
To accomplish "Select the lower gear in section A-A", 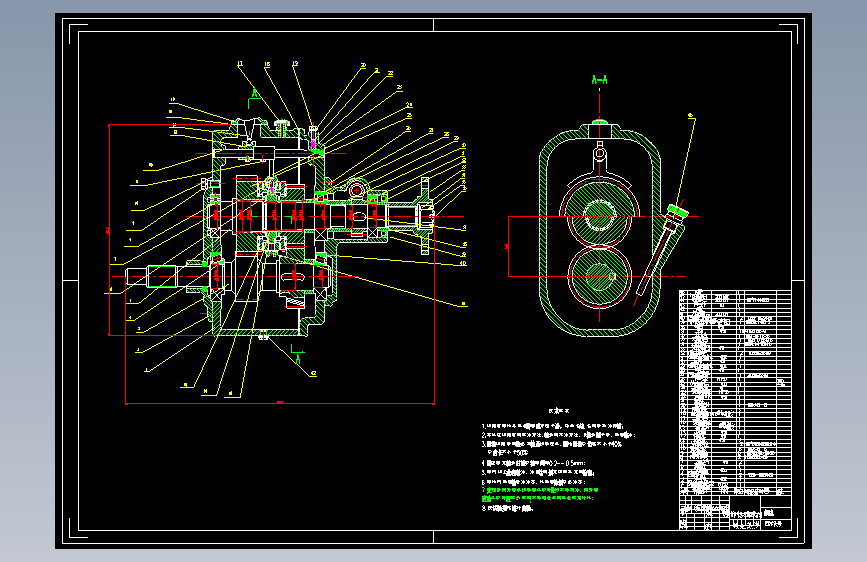I will (599, 276).
